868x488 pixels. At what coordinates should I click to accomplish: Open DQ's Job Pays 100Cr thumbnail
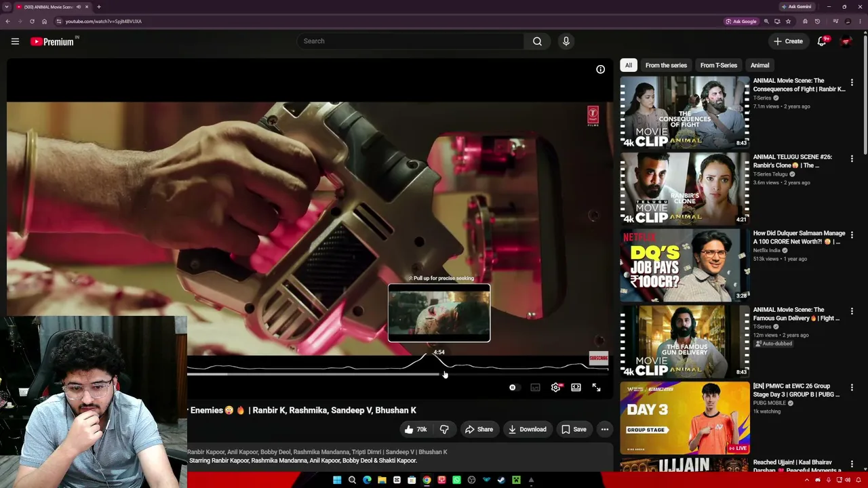point(685,265)
